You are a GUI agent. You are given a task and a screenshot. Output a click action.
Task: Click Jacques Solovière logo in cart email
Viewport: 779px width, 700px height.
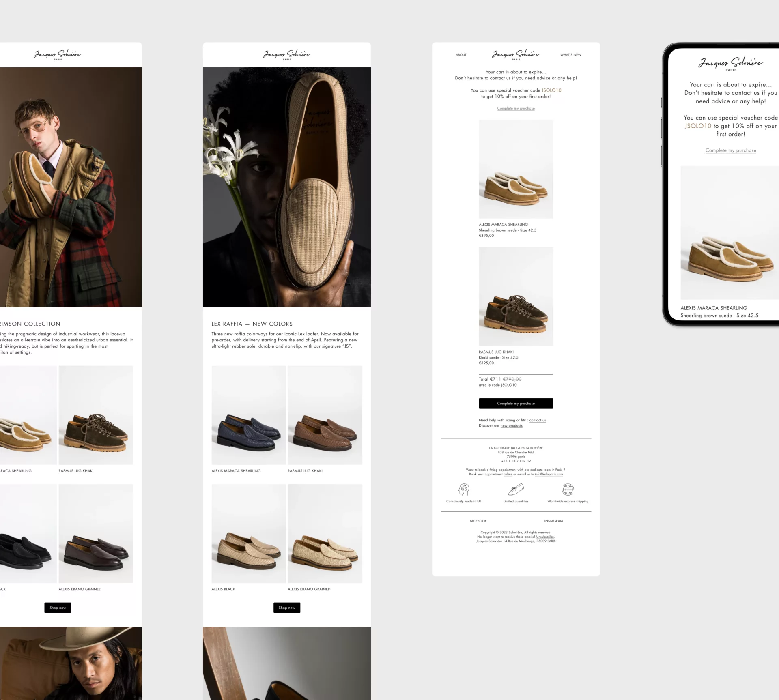pos(516,55)
